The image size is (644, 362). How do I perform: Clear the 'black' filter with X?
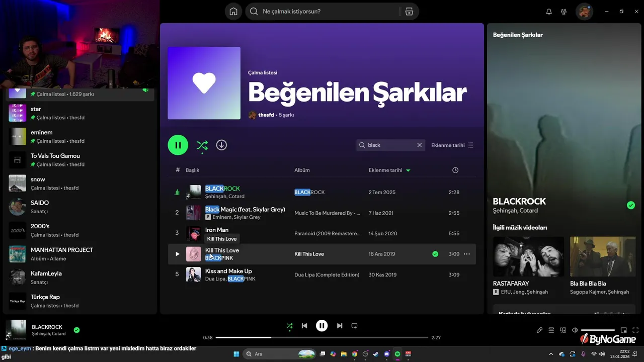pyautogui.click(x=420, y=145)
